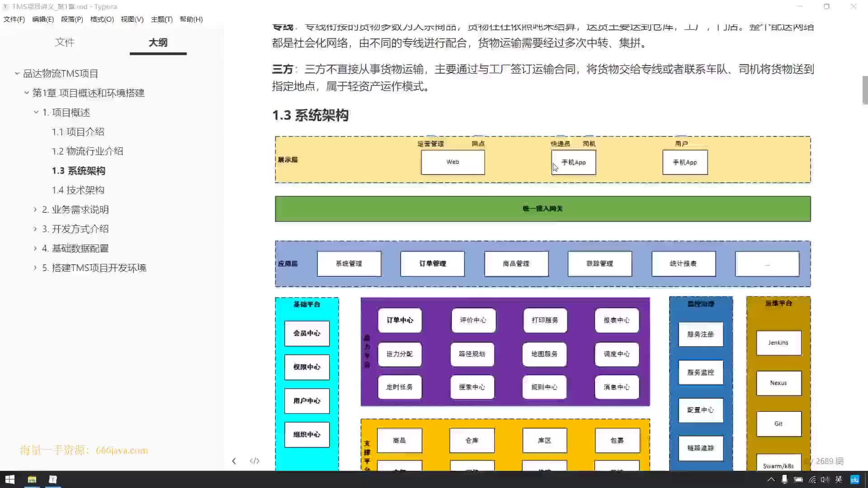Image resolution: width=868 pixels, height=488 pixels.
Task: Go to 1.2 物流行业介绍 in outline
Action: pos(87,151)
